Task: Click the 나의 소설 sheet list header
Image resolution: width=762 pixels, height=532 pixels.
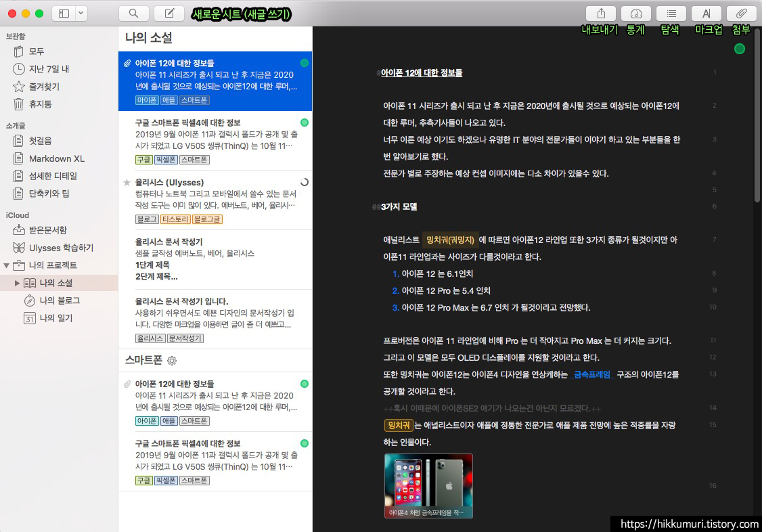Action: click(x=148, y=38)
